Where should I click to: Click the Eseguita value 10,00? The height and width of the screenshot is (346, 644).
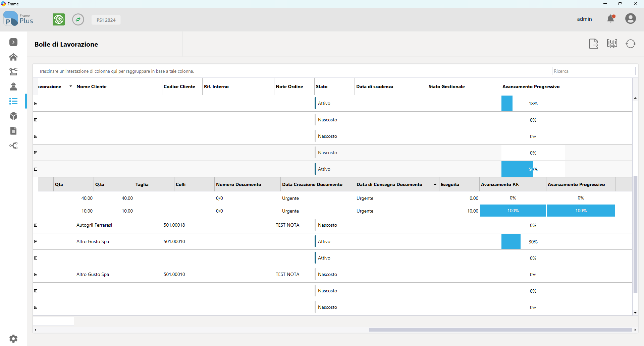(473, 211)
